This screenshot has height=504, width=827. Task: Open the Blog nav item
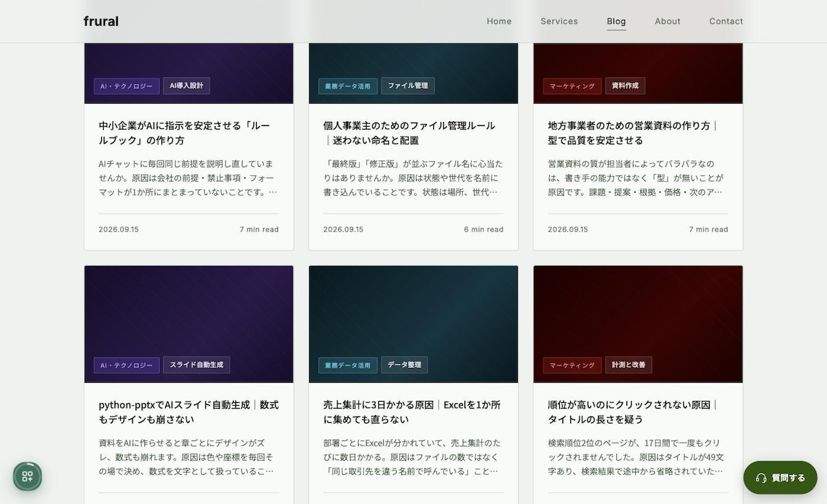coord(616,21)
